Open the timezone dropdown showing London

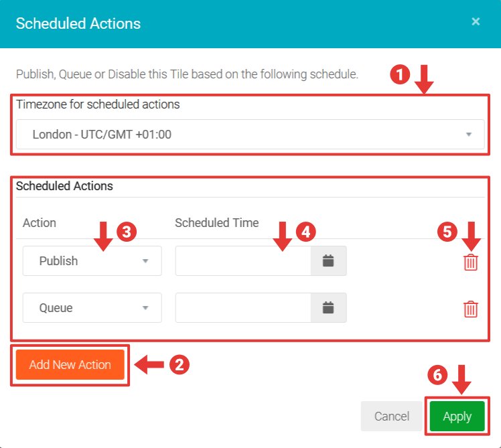coord(250,135)
